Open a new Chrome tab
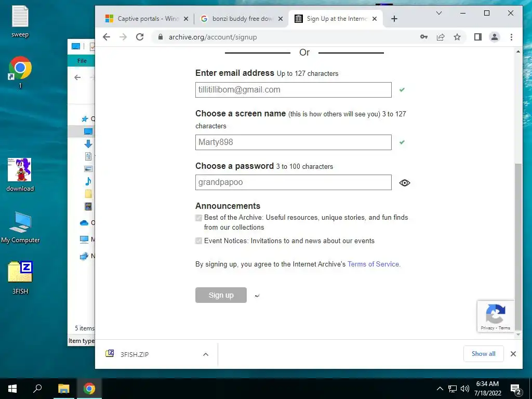The image size is (532, 399). pyautogui.click(x=394, y=19)
